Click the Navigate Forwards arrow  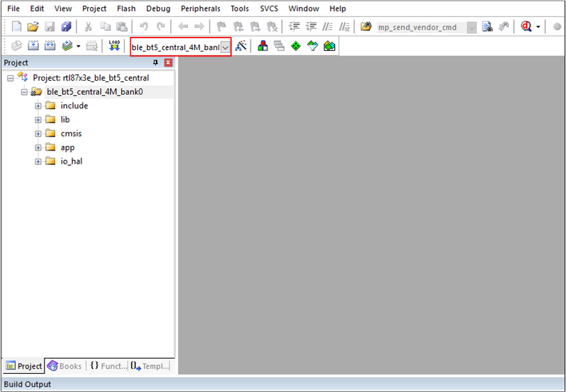click(199, 26)
